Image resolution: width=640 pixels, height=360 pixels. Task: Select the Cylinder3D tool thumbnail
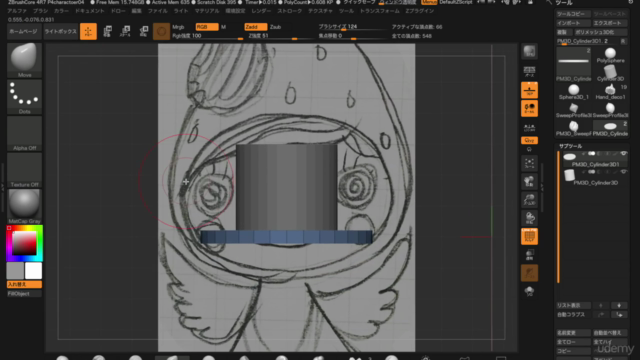(610, 73)
